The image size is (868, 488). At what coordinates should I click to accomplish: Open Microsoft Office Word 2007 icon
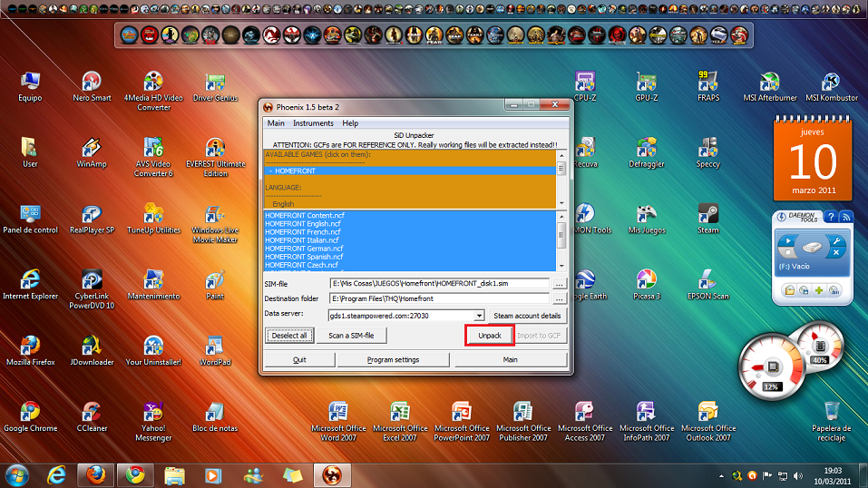(338, 421)
